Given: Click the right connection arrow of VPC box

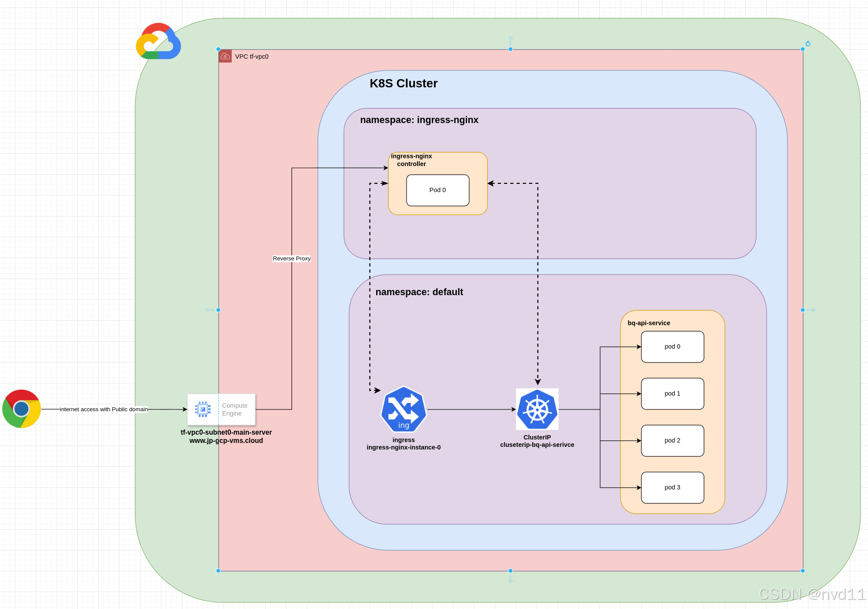Looking at the screenshot, I should pyautogui.click(x=812, y=310).
